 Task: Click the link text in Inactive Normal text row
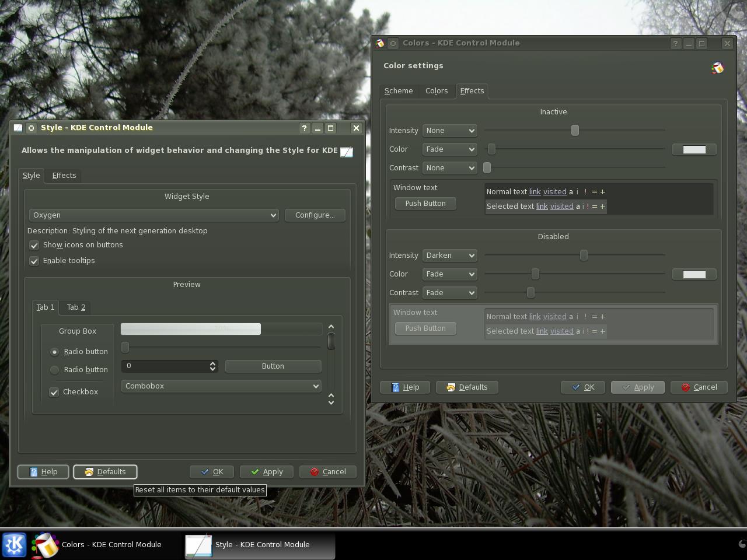[535, 192]
